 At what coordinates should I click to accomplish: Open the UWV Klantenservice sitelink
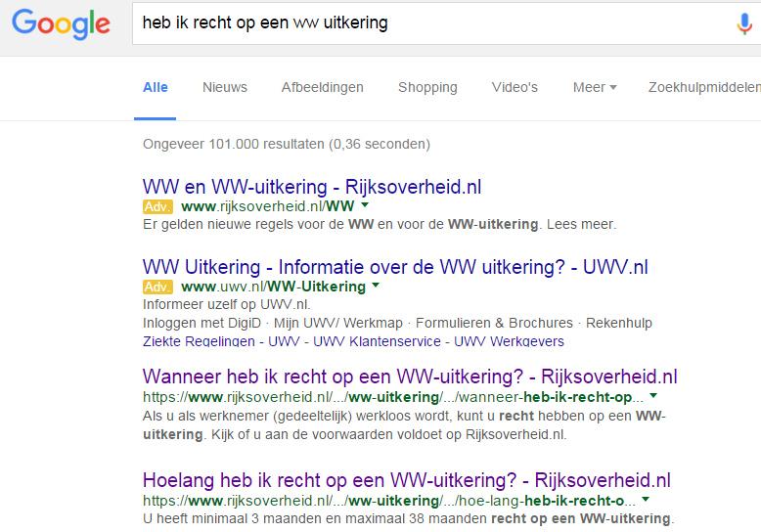point(377,341)
